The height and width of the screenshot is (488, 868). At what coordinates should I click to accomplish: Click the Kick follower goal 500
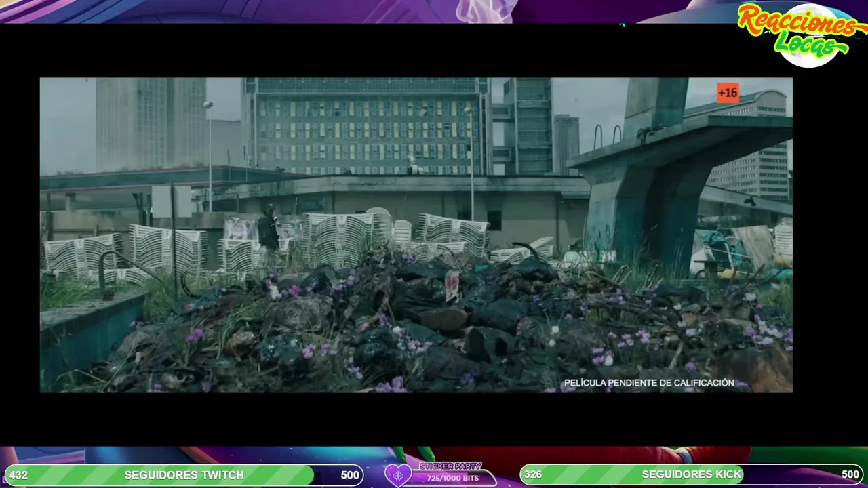(850, 474)
